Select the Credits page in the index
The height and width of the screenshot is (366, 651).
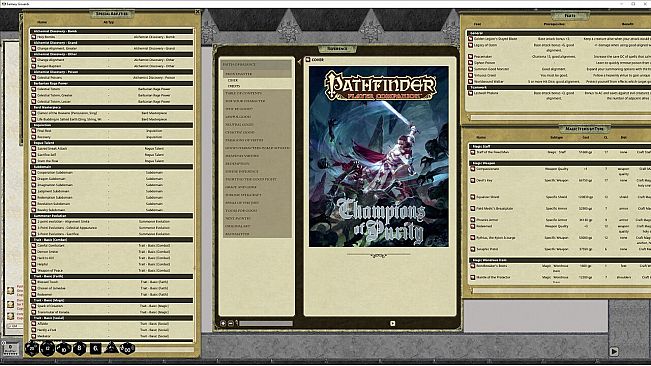234,86
